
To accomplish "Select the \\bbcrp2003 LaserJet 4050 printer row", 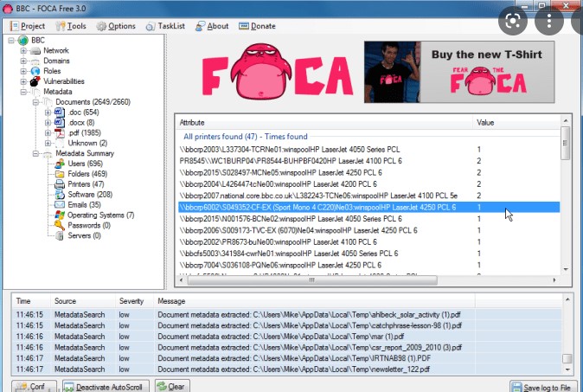I will (x=368, y=150).
